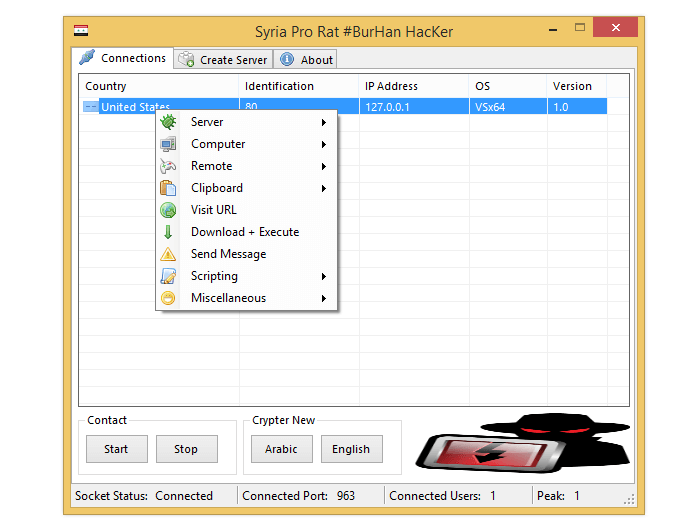Expand the Miscellaneous submenu arrow
694x527 pixels.
tap(324, 298)
